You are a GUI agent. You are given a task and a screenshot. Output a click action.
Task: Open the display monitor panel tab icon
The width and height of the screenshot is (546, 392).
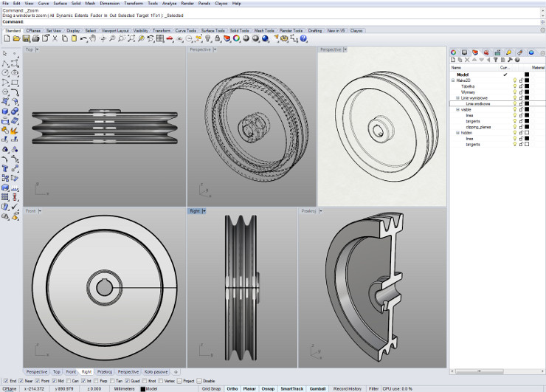click(x=464, y=52)
